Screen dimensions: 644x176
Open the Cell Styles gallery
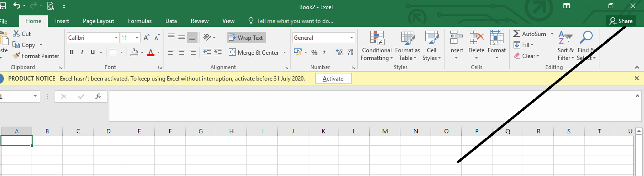[x=432, y=46]
